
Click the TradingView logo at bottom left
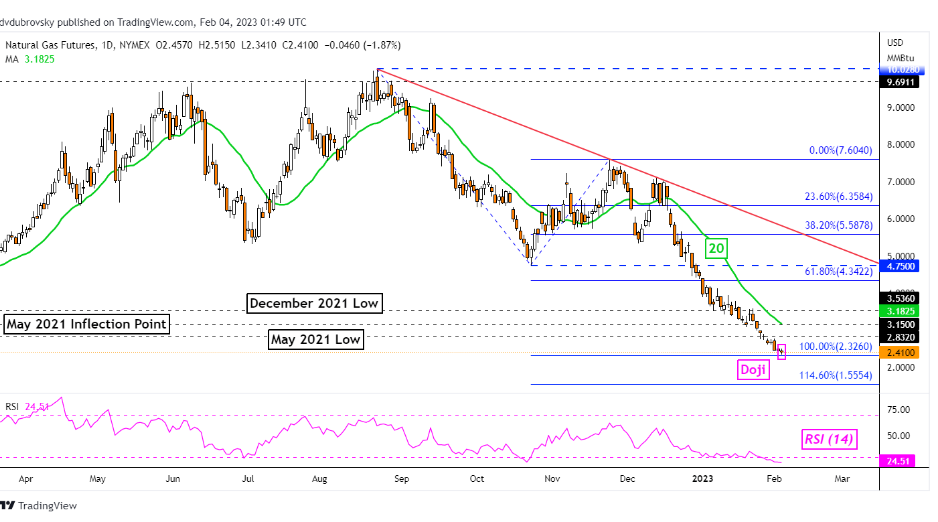click(39, 505)
